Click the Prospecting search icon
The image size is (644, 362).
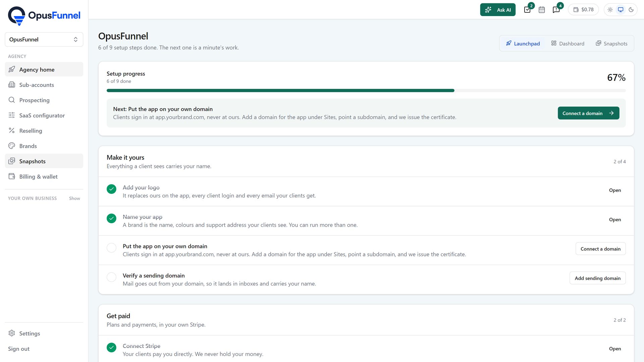tap(12, 100)
